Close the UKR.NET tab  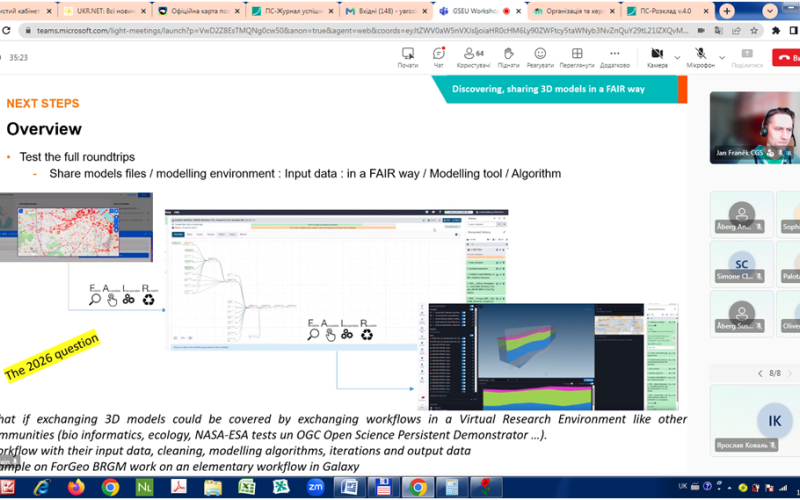pos(143,11)
